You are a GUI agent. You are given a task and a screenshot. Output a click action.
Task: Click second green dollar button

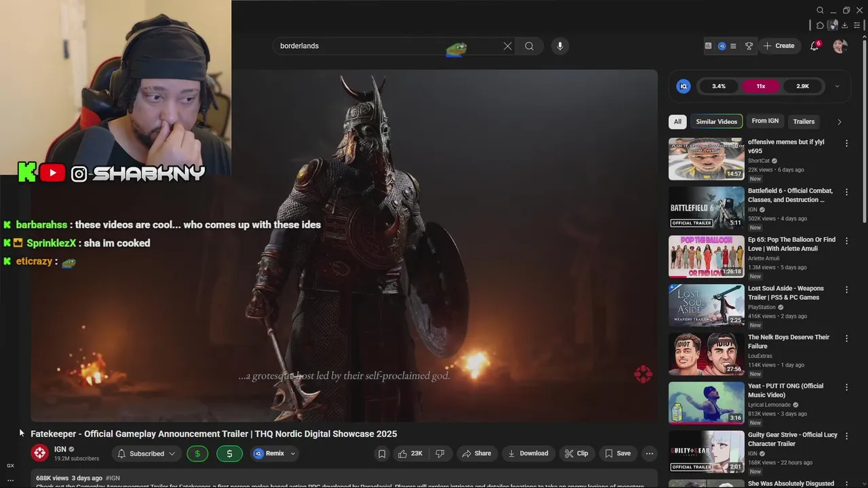click(229, 453)
